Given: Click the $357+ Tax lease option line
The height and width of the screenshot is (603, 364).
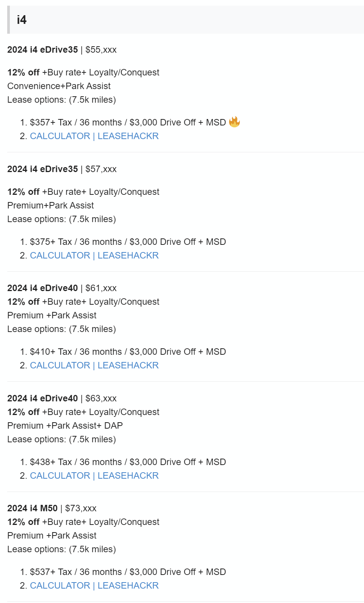Looking at the screenshot, I should point(128,122).
